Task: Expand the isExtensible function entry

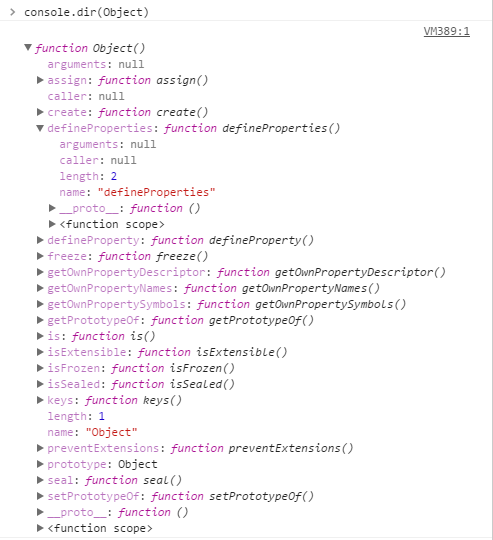Action: [40, 352]
